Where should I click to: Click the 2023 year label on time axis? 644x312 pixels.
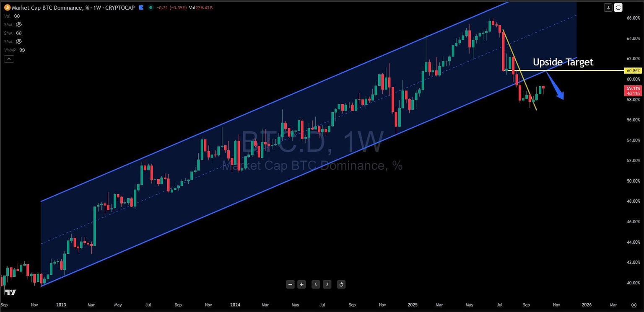click(x=62, y=305)
